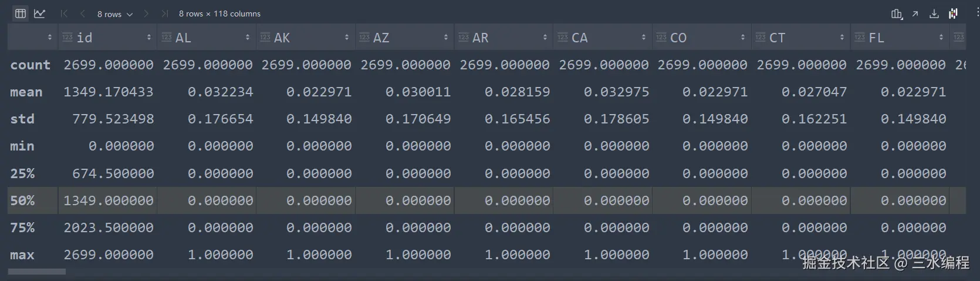
Task: Click the 8 rows × 118 columns label
Action: (219, 14)
